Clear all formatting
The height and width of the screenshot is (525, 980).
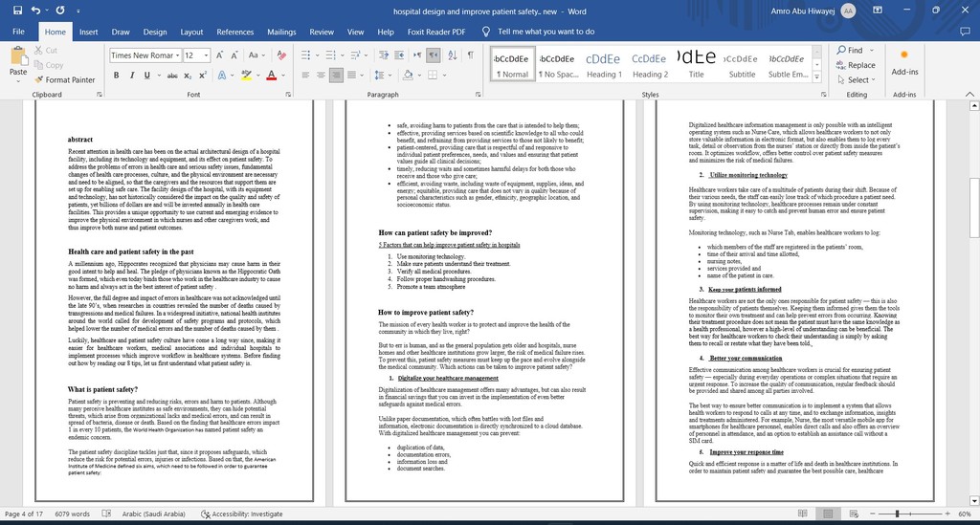coord(281,55)
